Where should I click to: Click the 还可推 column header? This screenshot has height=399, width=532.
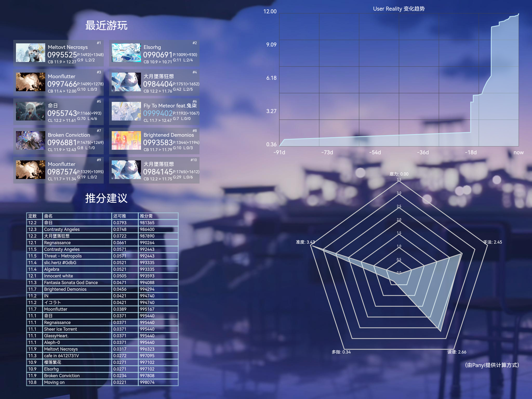119,216
